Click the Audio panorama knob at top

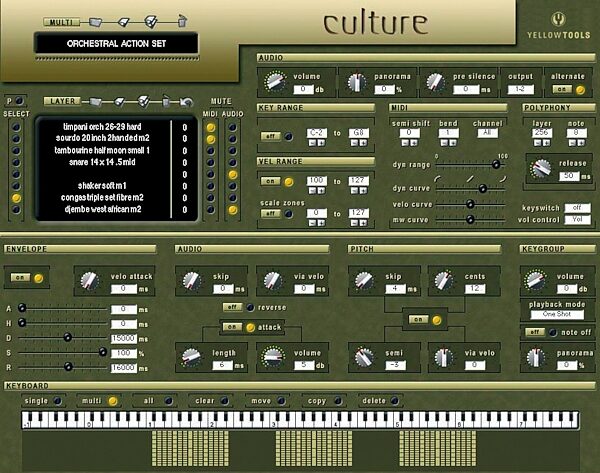click(x=356, y=82)
